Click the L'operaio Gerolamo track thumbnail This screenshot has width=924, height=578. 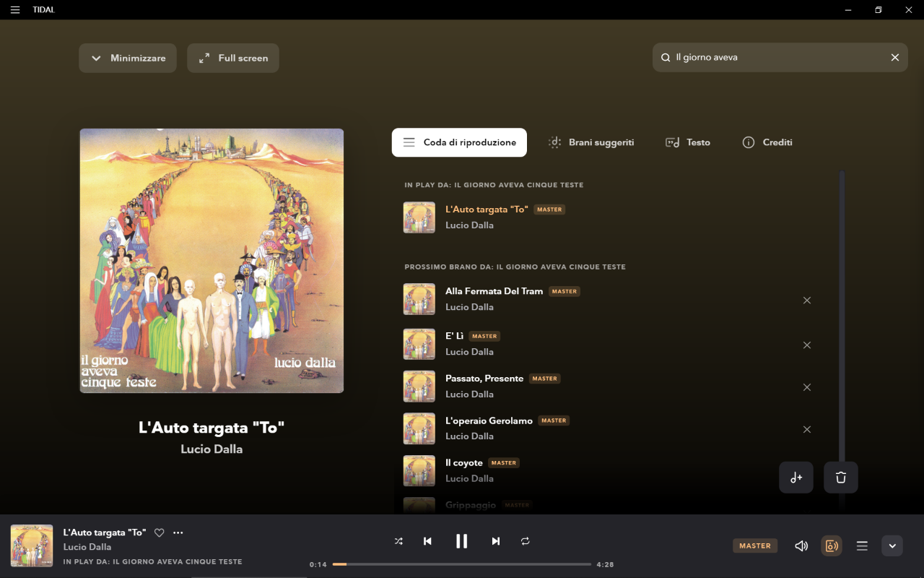(419, 428)
